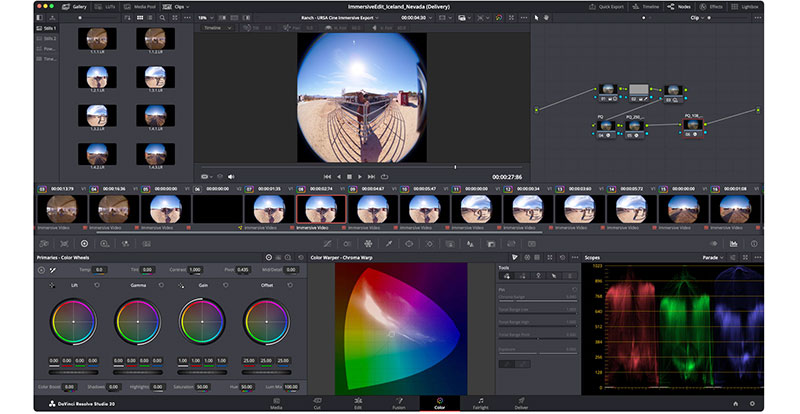Open the Clip dropdown in node editor
This screenshot has height=414, width=800.
coord(697,18)
